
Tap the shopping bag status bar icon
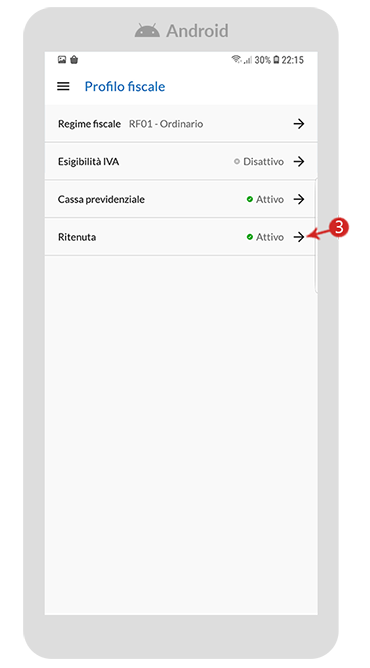(74, 60)
